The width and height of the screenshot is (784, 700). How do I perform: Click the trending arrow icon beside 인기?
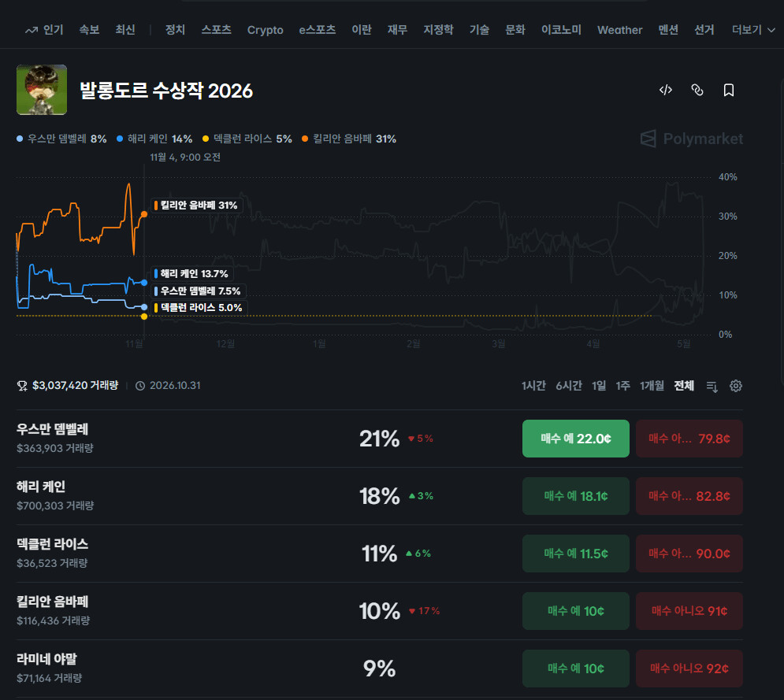pyautogui.click(x=32, y=30)
